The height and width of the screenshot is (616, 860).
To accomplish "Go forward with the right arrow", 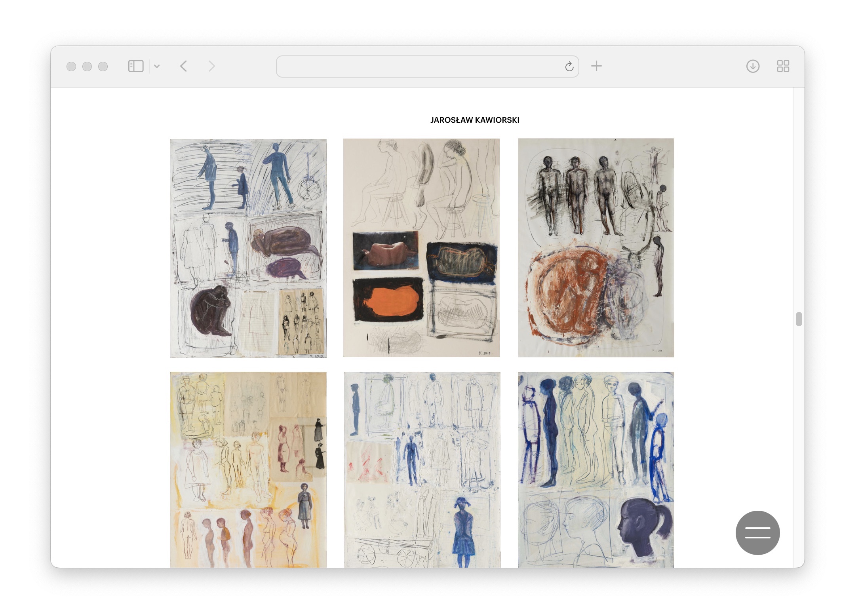I will (211, 66).
